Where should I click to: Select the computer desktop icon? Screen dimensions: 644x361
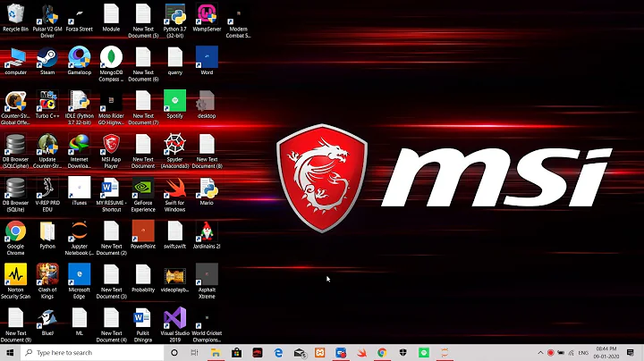(15, 61)
